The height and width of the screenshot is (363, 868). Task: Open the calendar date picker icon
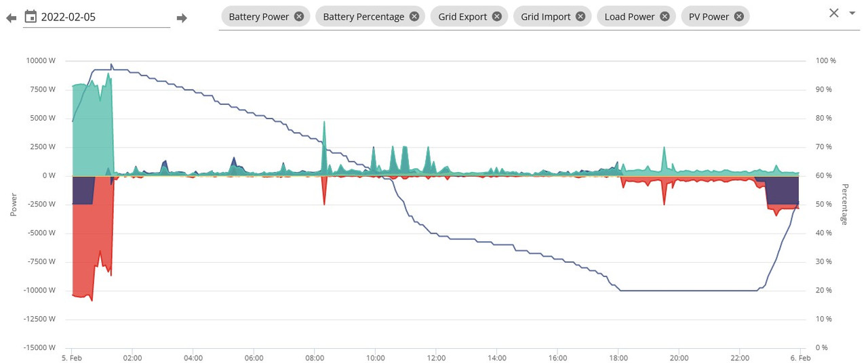[30, 16]
